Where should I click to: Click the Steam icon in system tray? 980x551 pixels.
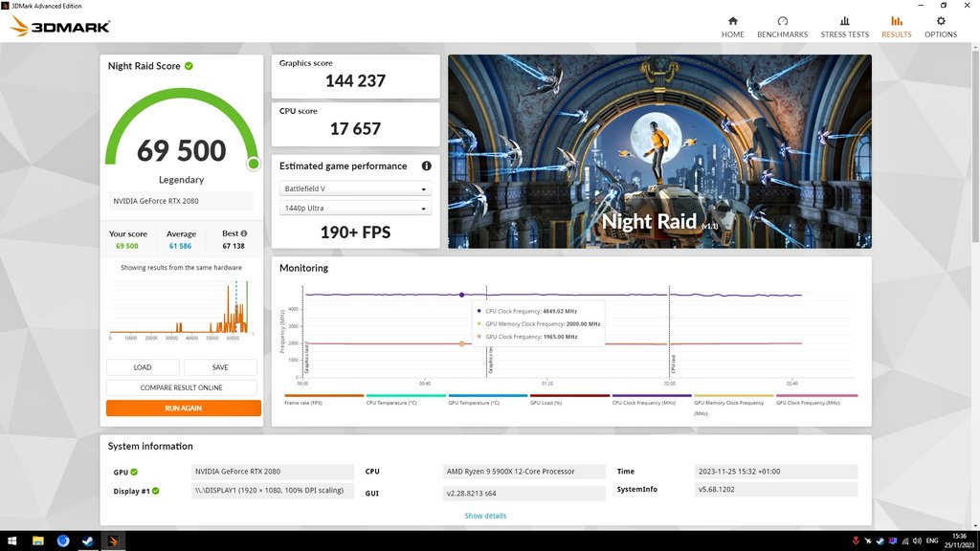[880, 541]
